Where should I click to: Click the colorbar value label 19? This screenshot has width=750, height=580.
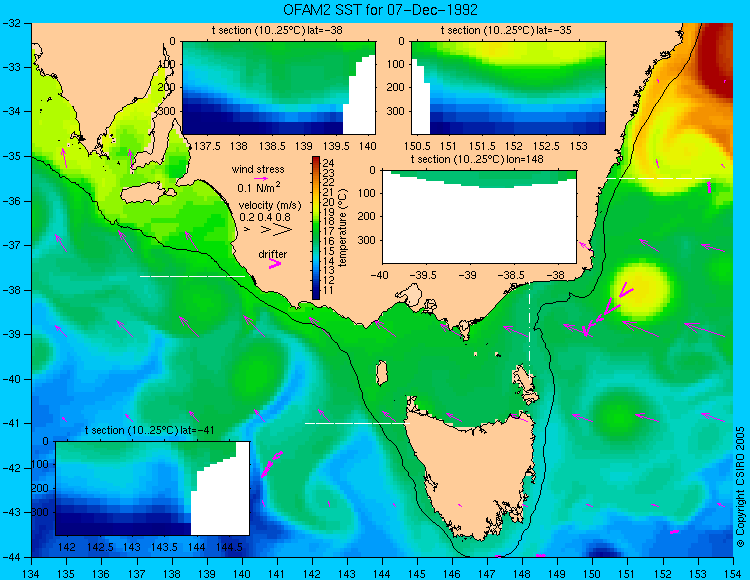329,212
